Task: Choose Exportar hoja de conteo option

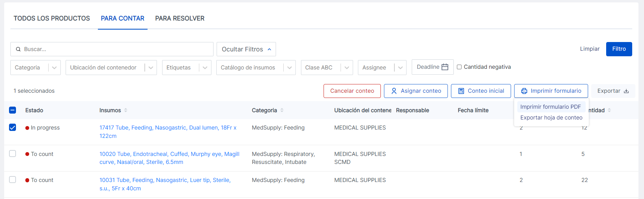Action: [551, 118]
